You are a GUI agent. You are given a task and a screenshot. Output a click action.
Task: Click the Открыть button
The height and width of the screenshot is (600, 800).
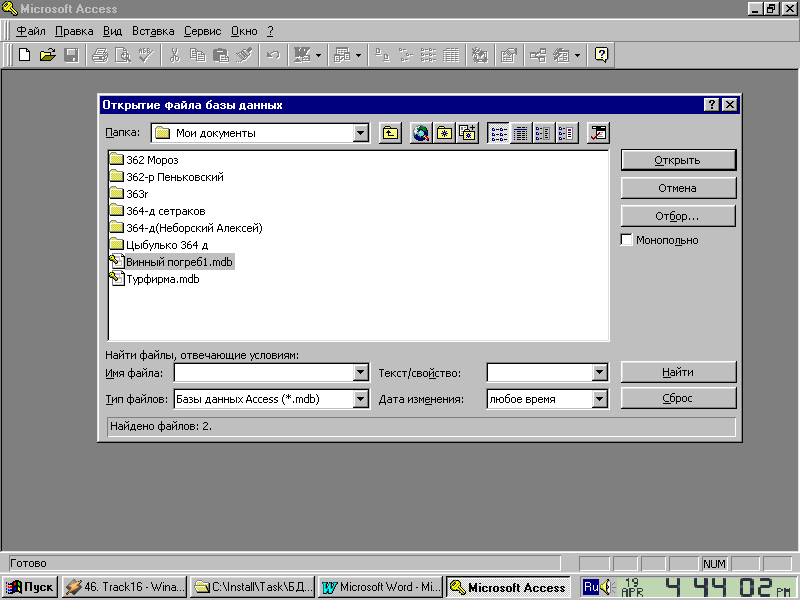(x=678, y=160)
